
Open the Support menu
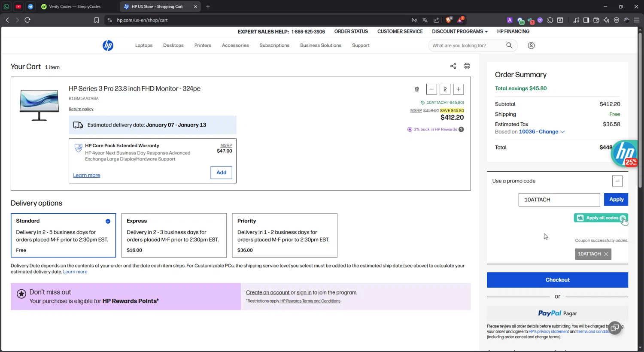tap(361, 46)
